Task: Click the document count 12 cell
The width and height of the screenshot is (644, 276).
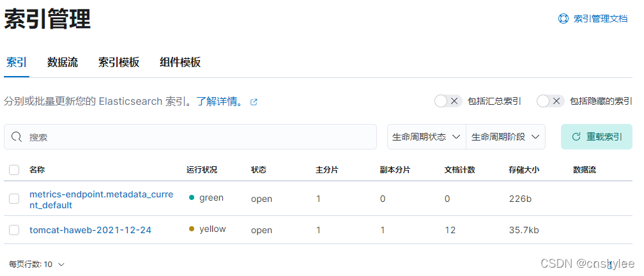Action: click(x=450, y=230)
